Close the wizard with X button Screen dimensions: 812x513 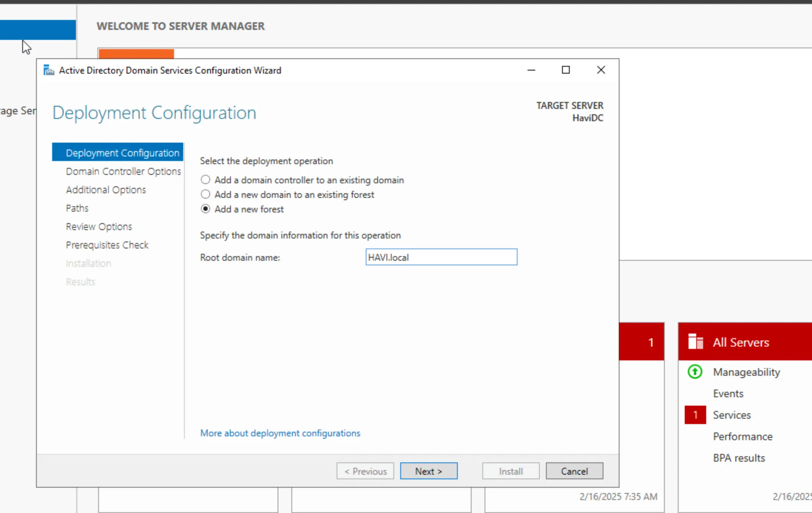(601, 70)
